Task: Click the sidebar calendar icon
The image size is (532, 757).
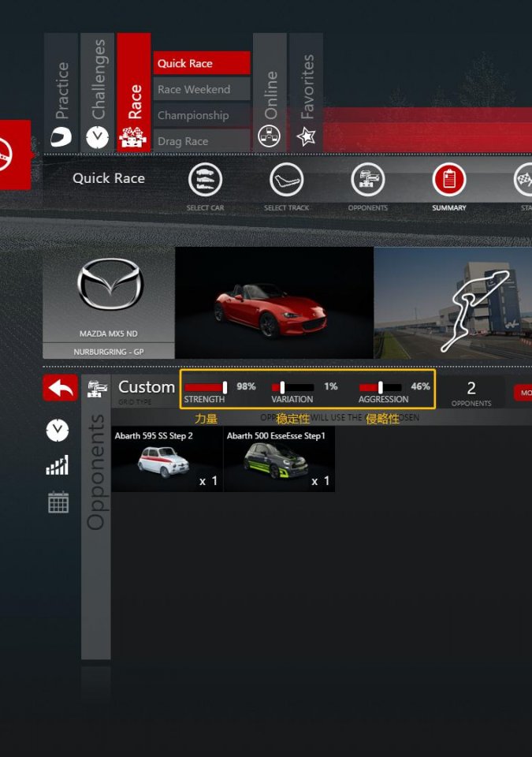Action: tap(58, 502)
